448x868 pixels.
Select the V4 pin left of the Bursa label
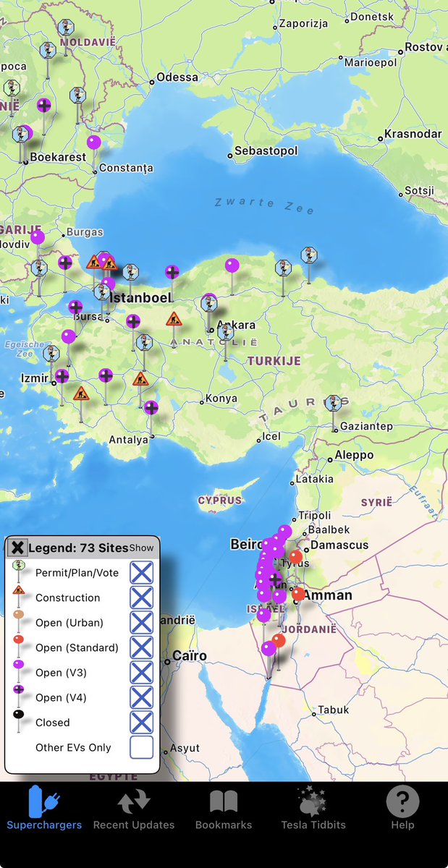coord(75,307)
